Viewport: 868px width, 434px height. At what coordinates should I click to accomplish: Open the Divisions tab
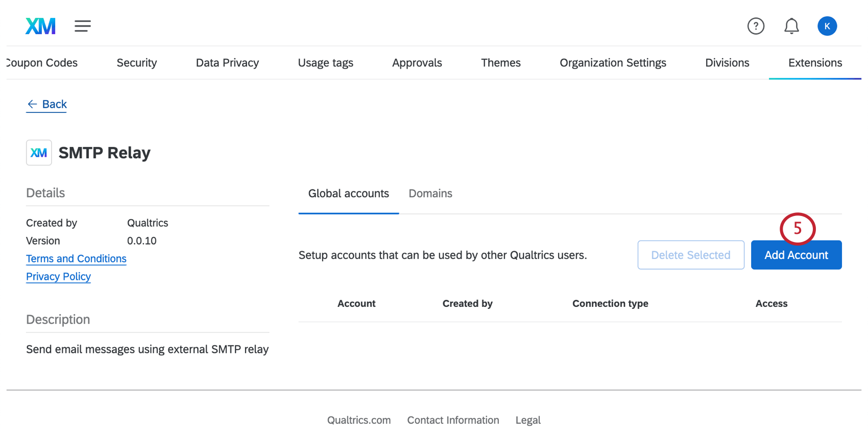tap(727, 63)
